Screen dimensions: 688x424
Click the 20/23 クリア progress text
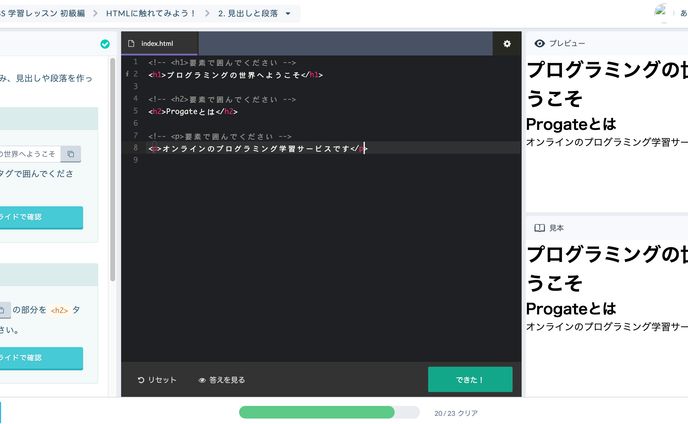[456, 413]
